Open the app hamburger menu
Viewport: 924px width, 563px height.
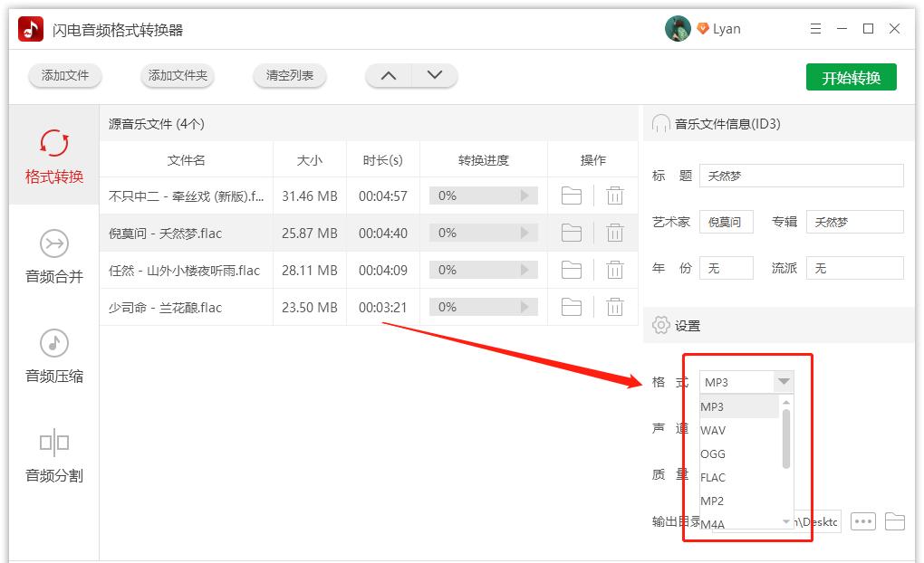(814, 28)
